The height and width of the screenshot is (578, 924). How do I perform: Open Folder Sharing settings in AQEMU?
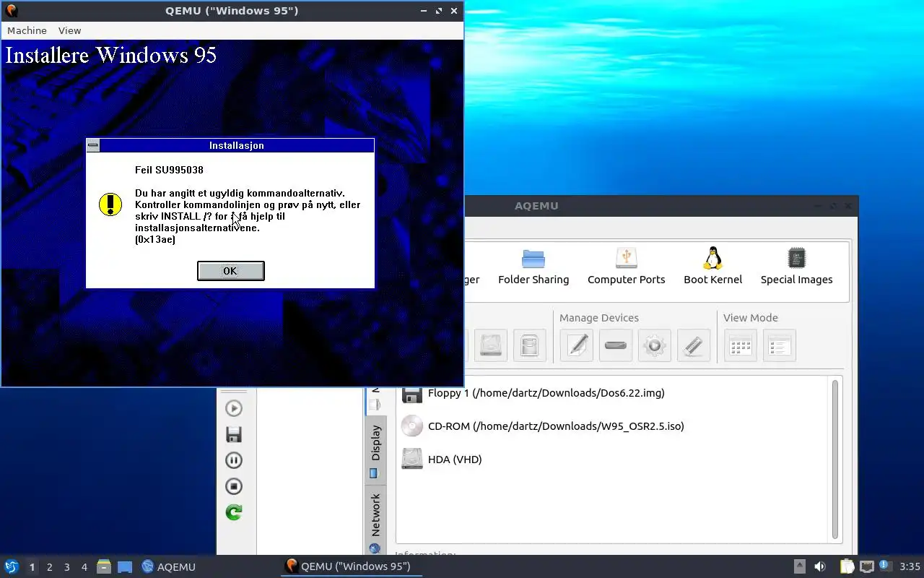click(x=533, y=266)
